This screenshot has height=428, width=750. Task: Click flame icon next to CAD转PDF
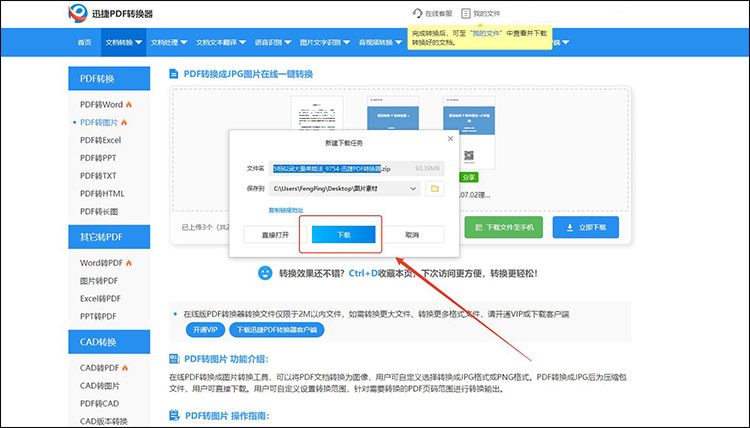click(125, 368)
